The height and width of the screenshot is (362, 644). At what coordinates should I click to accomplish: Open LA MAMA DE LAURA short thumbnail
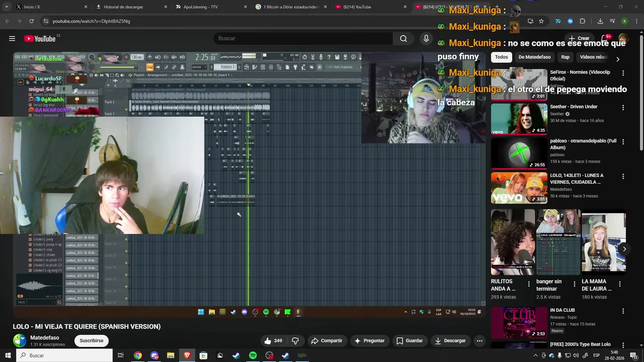tap(604, 242)
